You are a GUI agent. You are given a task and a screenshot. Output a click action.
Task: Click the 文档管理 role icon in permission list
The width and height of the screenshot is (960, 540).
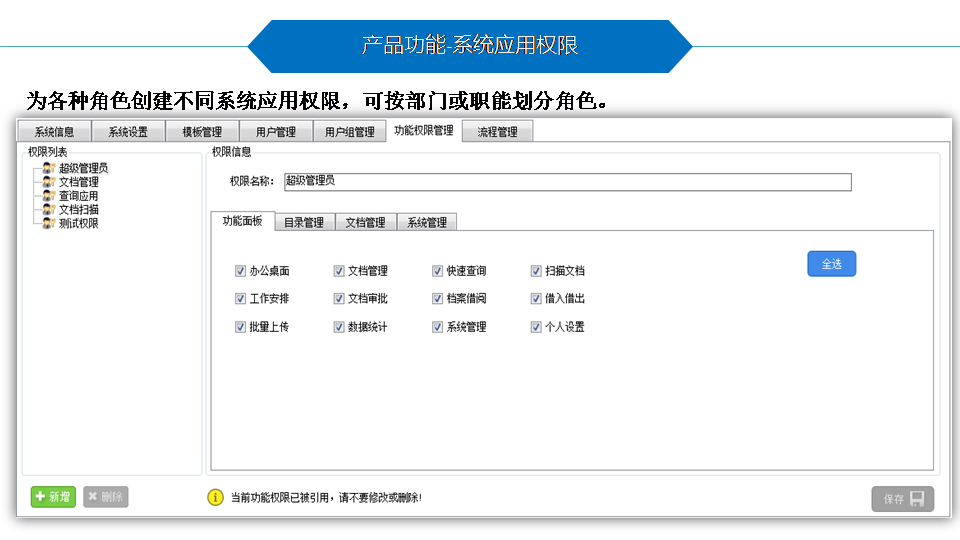click(48, 182)
